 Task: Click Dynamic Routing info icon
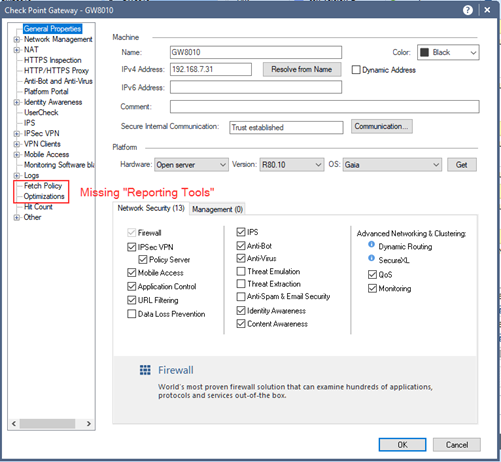click(371, 244)
